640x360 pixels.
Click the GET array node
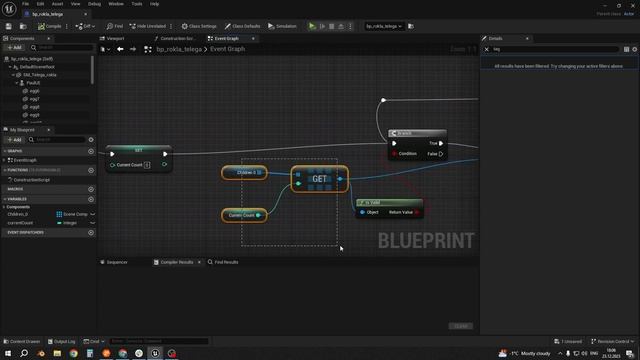[320, 179]
